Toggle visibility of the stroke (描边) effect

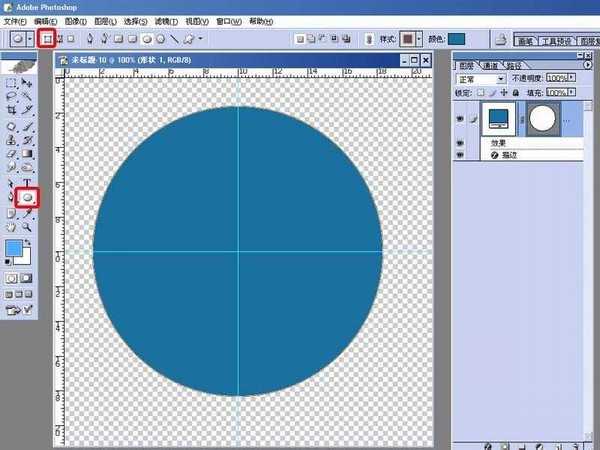[458, 155]
